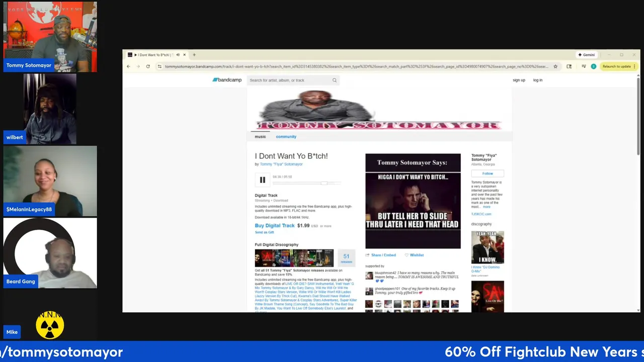Open the site information icon in address bar
This screenshot has width=644, height=362.
click(x=159, y=66)
